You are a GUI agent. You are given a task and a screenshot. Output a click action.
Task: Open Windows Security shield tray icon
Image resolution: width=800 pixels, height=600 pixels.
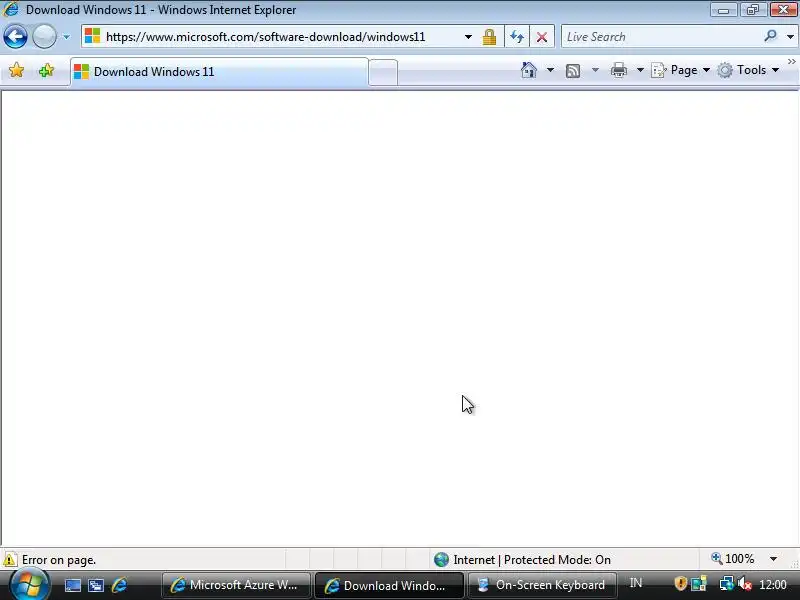(680, 583)
